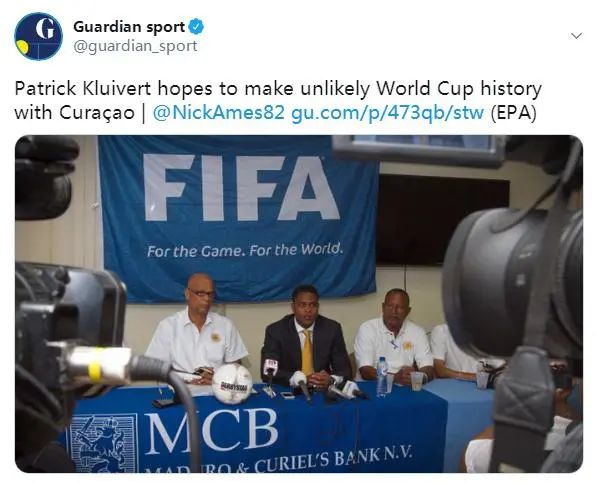Screen dimensions: 596x483
Task: Open the @NickAmes82 mention link
Action: point(218,112)
